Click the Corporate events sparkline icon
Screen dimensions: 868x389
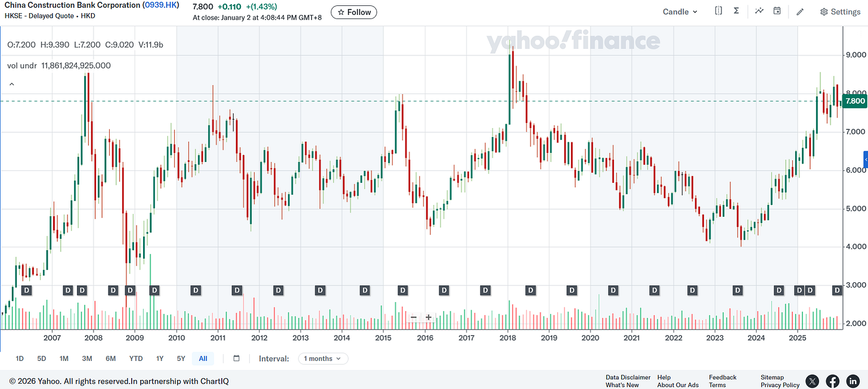pos(759,11)
